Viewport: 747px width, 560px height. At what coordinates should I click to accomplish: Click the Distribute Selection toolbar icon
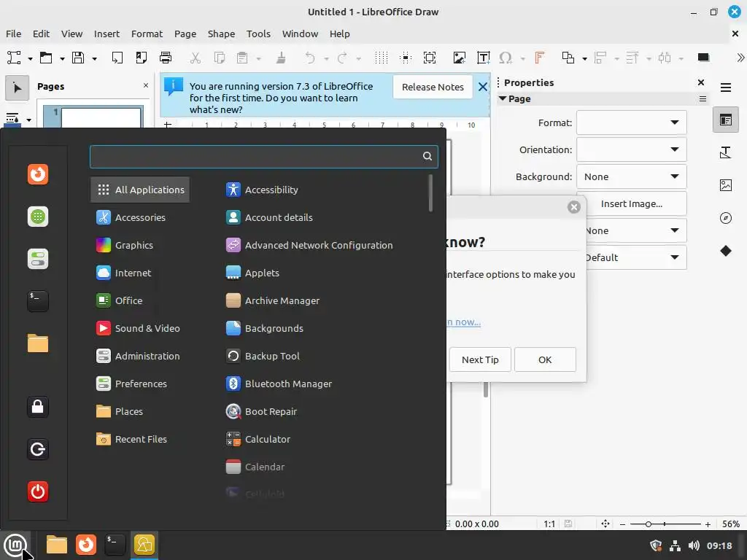click(665, 58)
